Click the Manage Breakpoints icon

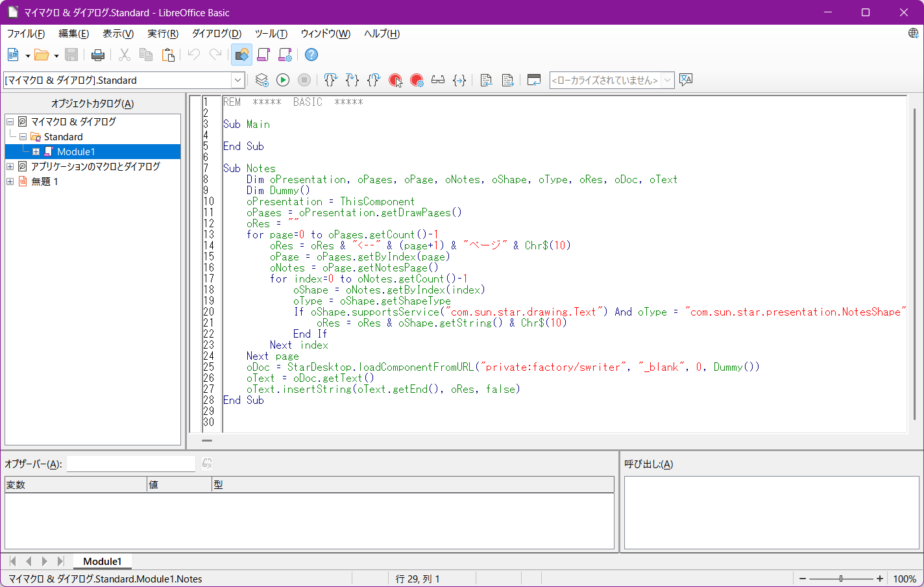click(x=417, y=80)
